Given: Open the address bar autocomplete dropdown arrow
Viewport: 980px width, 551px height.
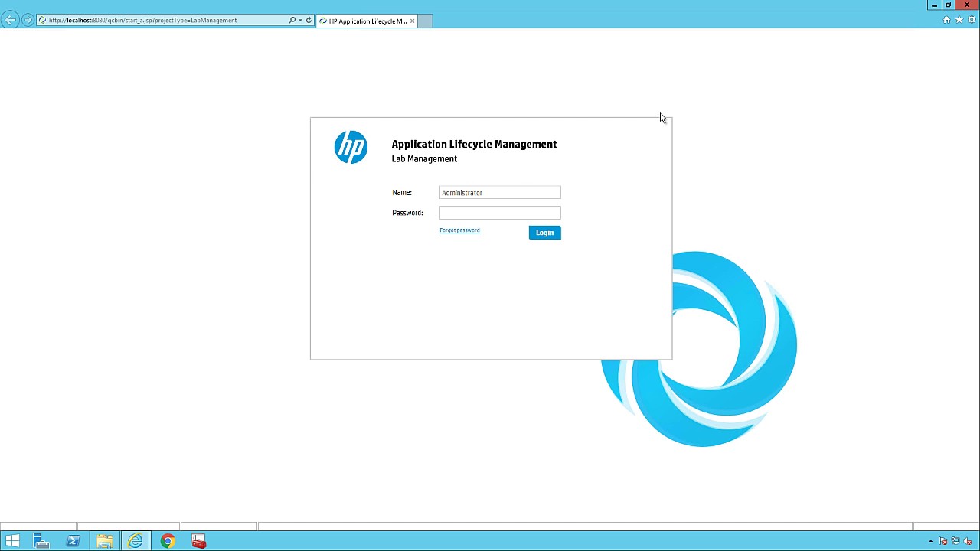Looking at the screenshot, I should (x=300, y=21).
